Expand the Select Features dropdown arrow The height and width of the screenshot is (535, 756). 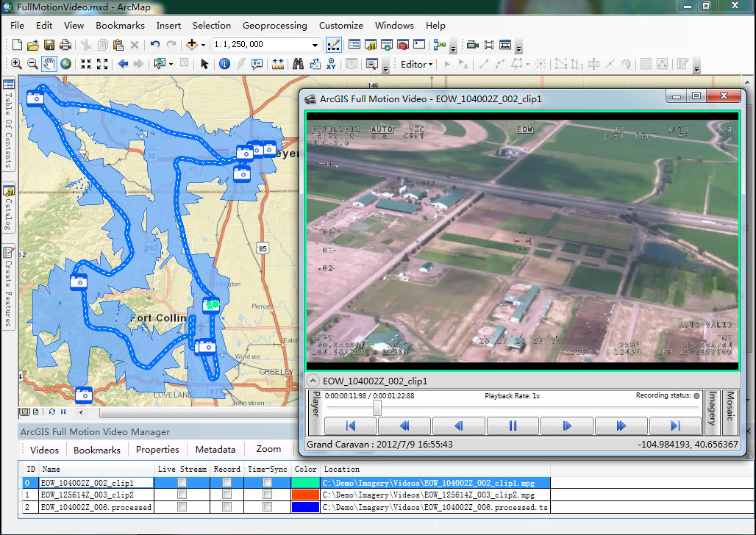[171, 64]
